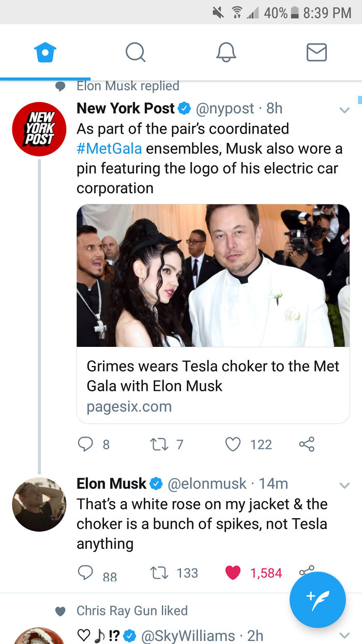Expand options on the SkyWilliams tweet
Viewport: 362px width, 644px height.
[345, 635]
